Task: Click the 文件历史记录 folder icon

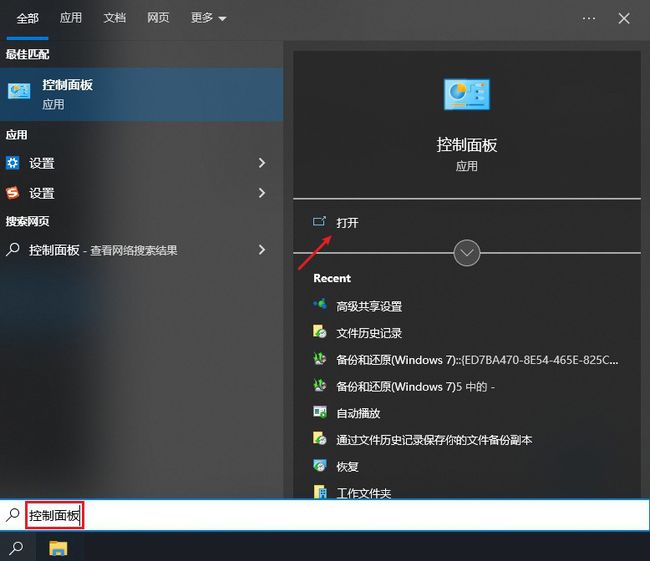Action: pos(320,331)
